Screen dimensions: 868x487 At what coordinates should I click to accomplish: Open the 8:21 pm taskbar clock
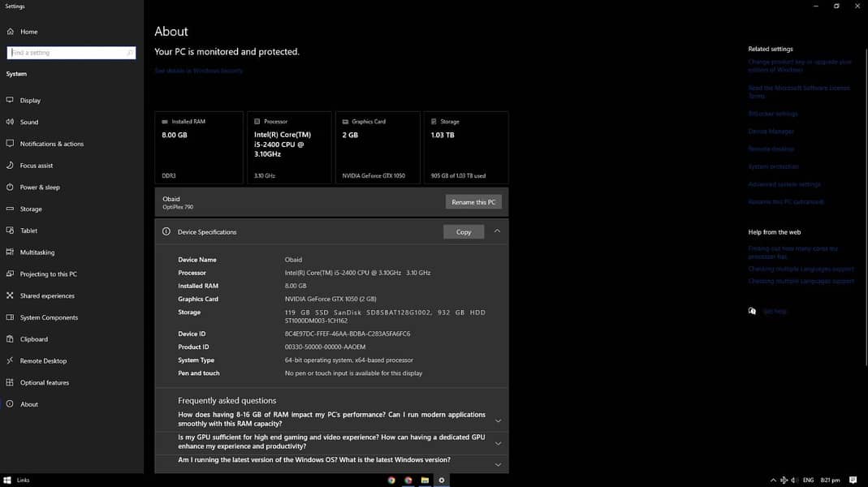tap(830, 481)
